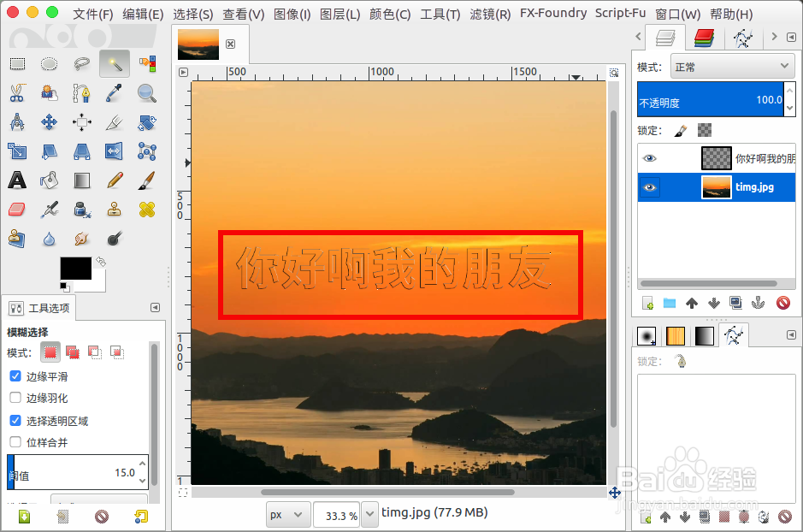
Task: Open the Script-Fu menu
Action: click(x=620, y=14)
